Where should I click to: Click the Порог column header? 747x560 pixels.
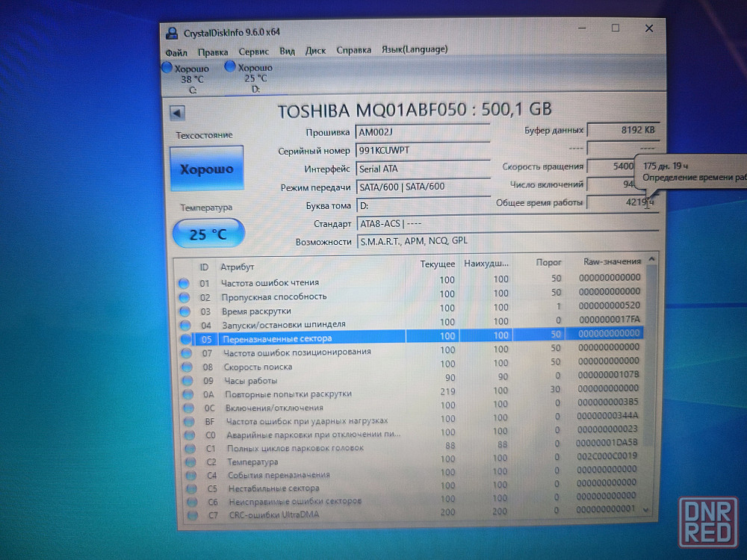click(548, 262)
